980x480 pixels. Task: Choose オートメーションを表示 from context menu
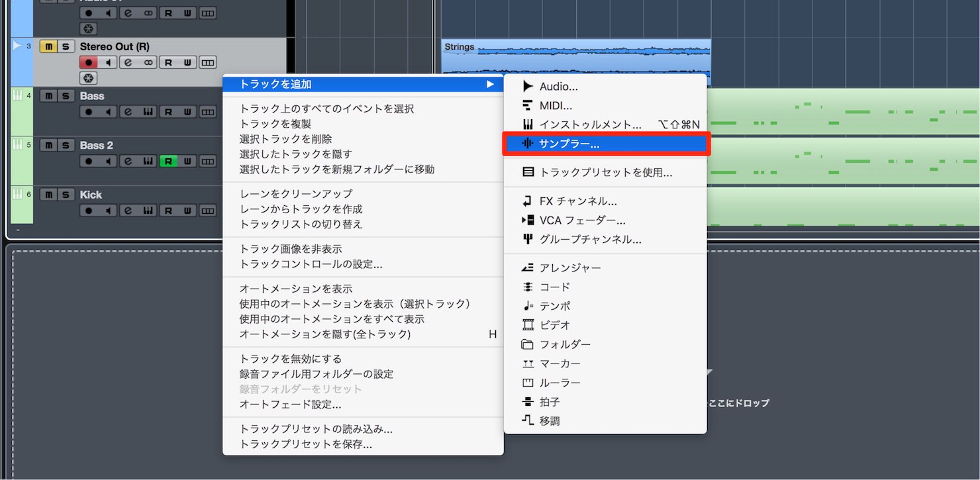point(363,289)
